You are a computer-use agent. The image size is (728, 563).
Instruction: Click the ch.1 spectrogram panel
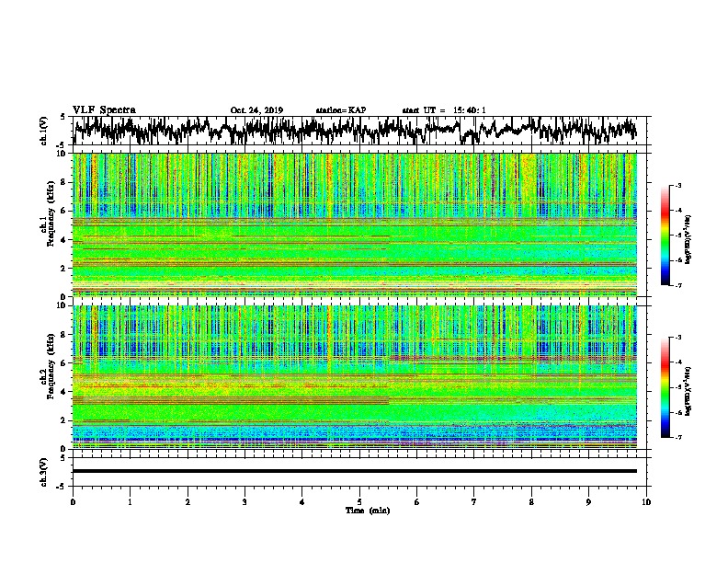355,224
